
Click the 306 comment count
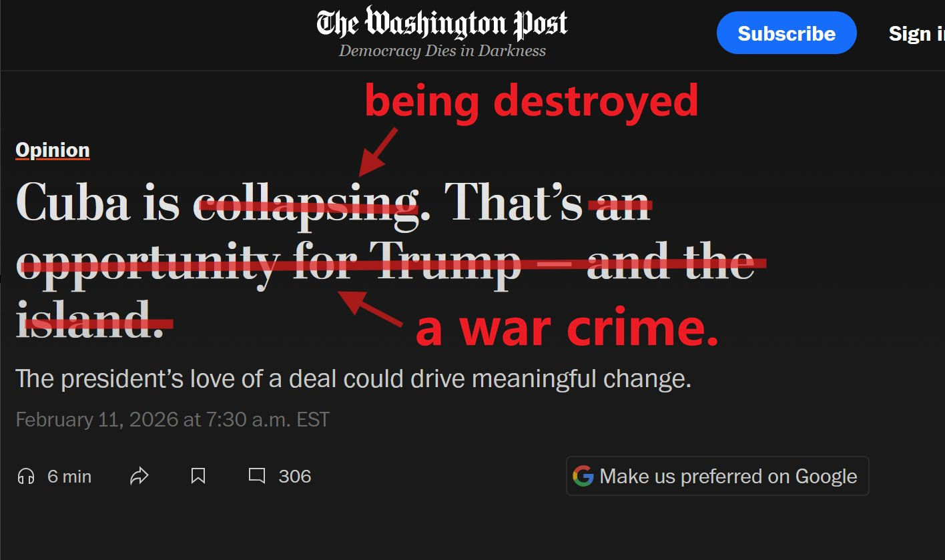pyautogui.click(x=295, y=477)
